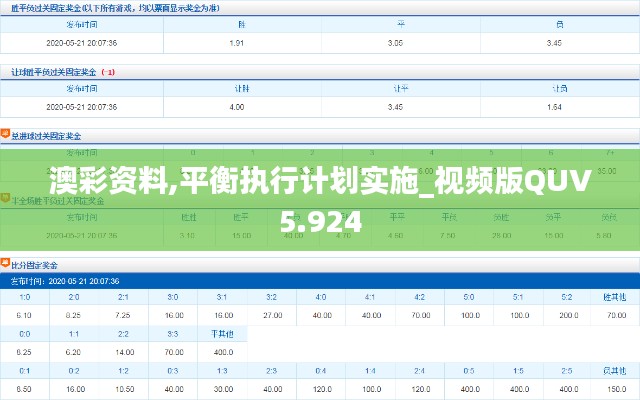Click the orange icon beside 总进球过关固定奖金
Screen dimensions: 640x400
[x=5, y=133]
